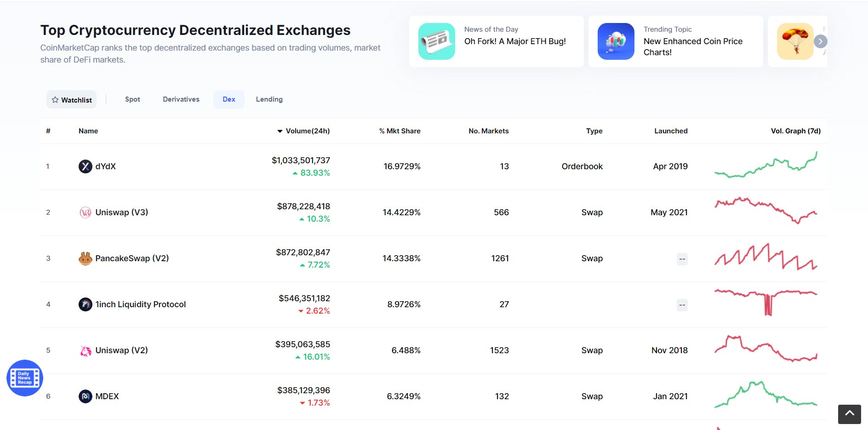Click the 16.9729% market share value
Screen dimensions: 868x430
(x=402, y=166)
